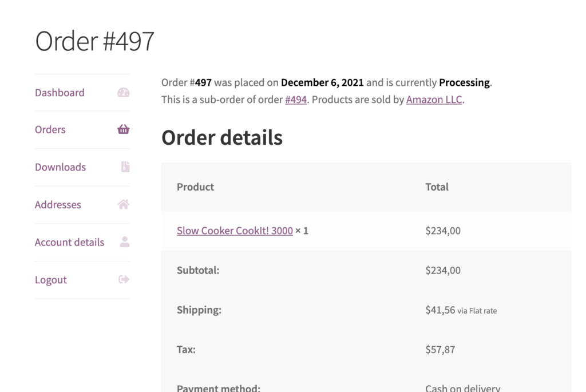Click the Downloads file icon
The height and width of the screenshot is (392, 586).
tap(125, 167)
